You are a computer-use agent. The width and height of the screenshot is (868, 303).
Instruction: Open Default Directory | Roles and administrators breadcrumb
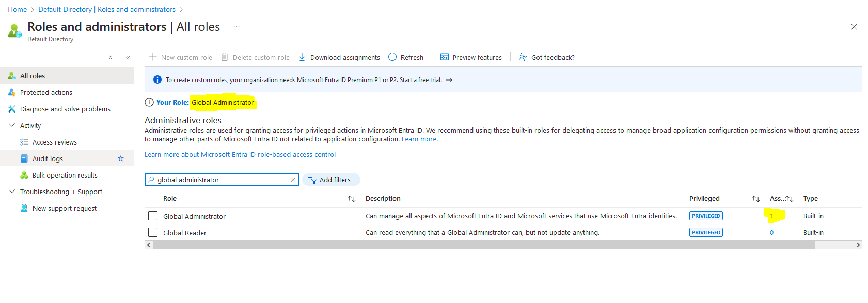[x=107, y=9]
